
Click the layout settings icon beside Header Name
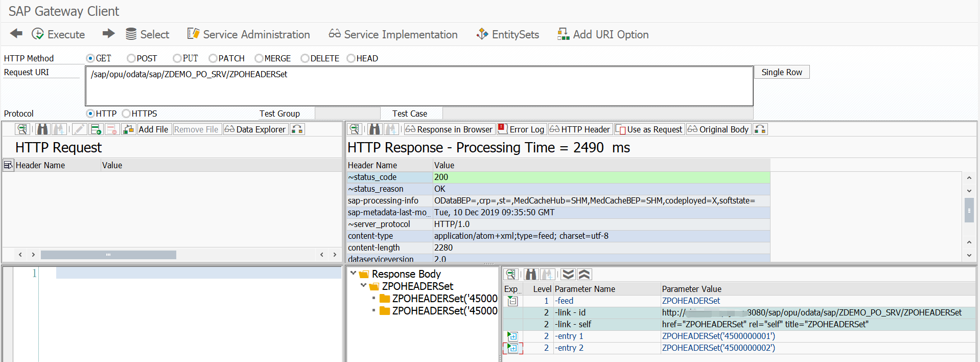coord(8,165)
